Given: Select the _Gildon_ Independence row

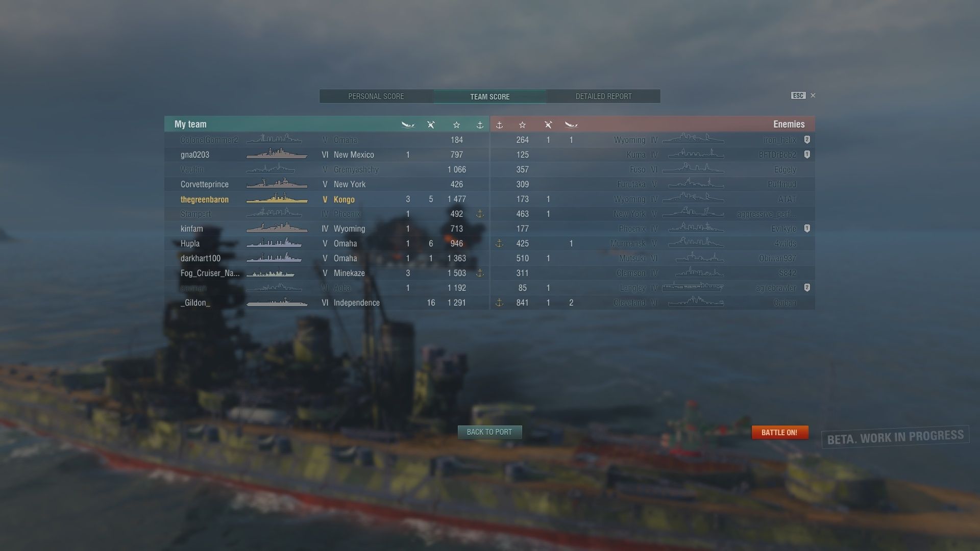Looking at the screenshot, I should [x=327, y=303].
